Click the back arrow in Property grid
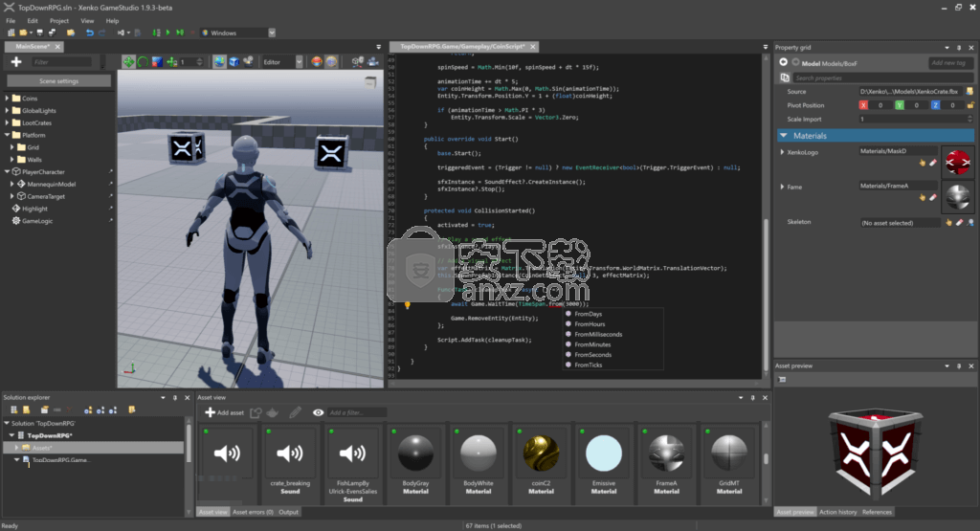Viewport: 980px width, 531px height. coord(783,62)
